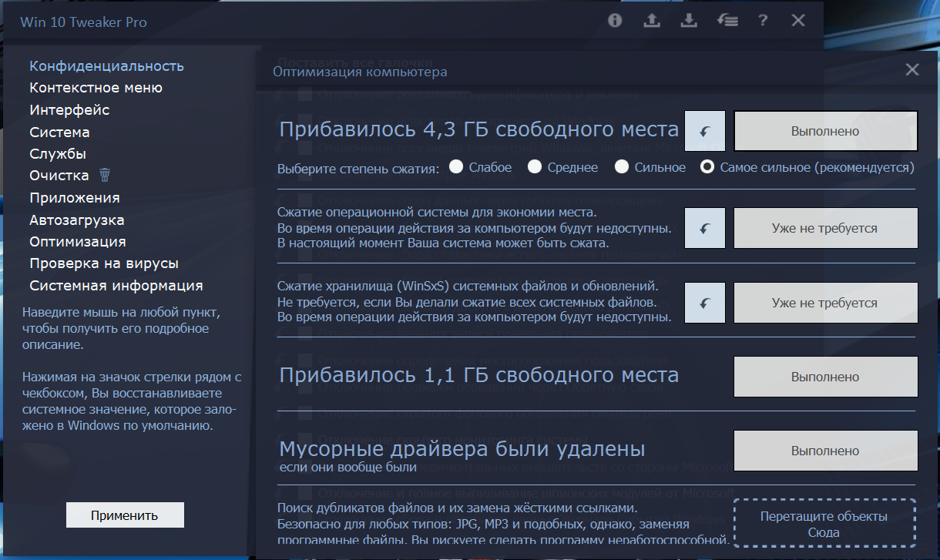Open Службы section
This screenshot has height=560, width=940.
click(x=58, y=154)
